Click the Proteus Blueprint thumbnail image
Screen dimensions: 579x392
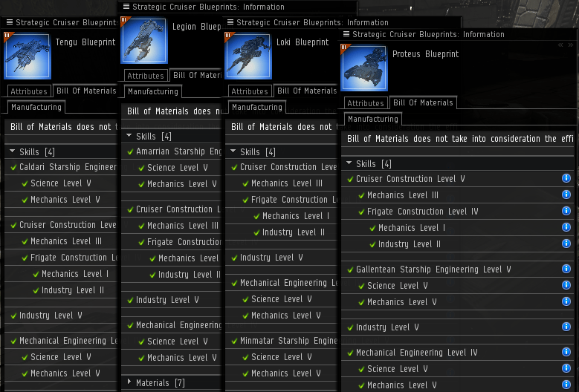pos(364,68)
